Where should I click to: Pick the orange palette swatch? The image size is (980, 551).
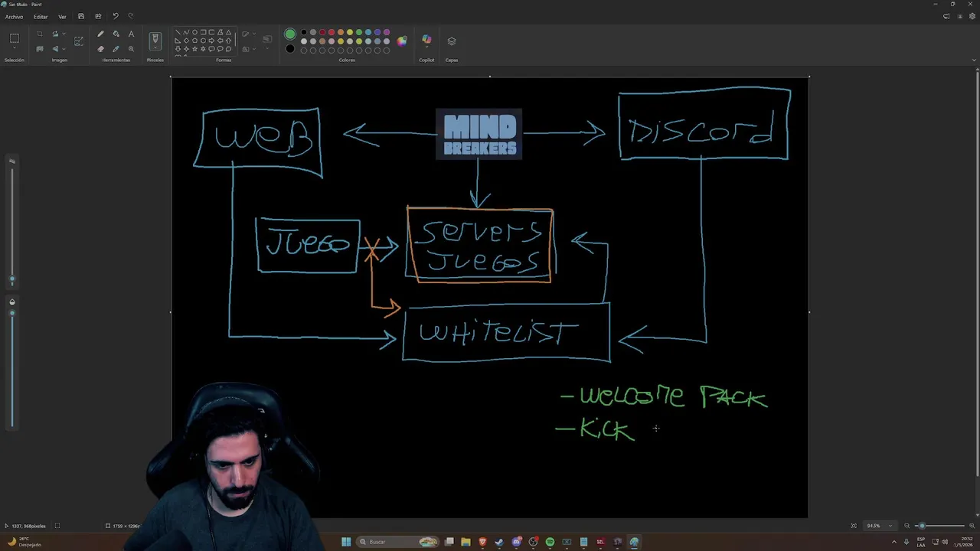(341, 31)
